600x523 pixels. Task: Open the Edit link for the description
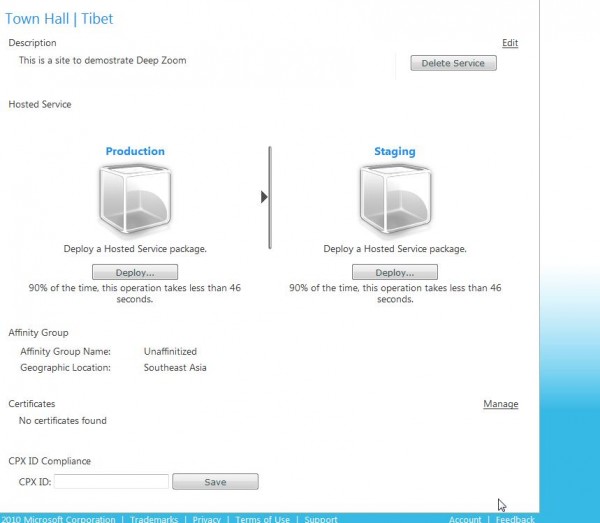click(510, 43)
